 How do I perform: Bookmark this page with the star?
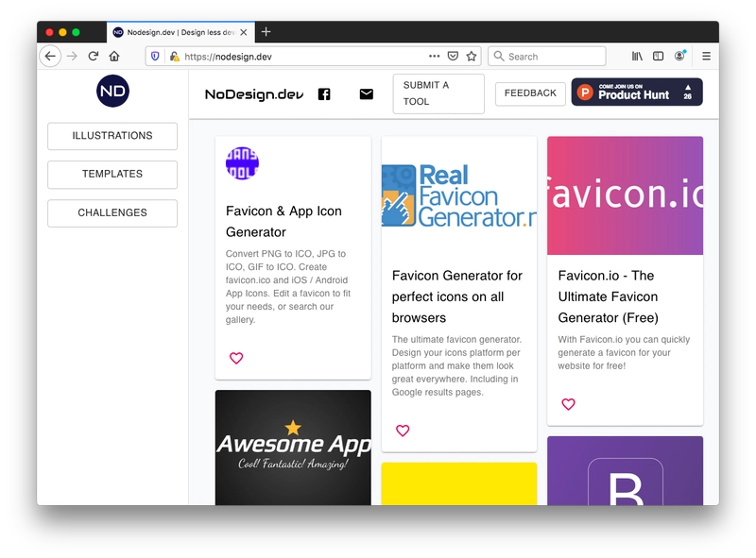472,56
